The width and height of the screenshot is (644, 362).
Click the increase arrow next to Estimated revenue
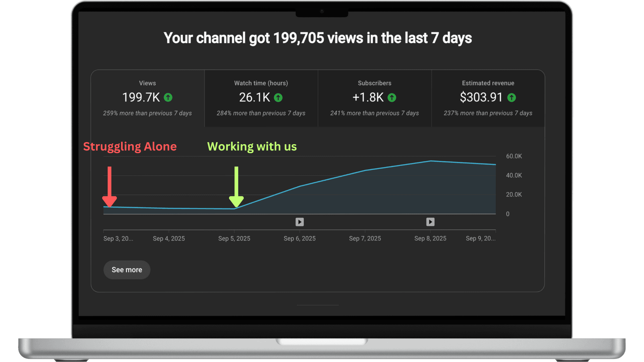pos(511,98)
